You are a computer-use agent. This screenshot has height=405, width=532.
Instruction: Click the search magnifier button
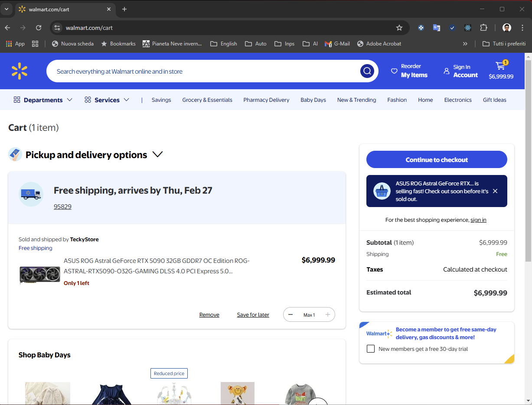(367, 71)
